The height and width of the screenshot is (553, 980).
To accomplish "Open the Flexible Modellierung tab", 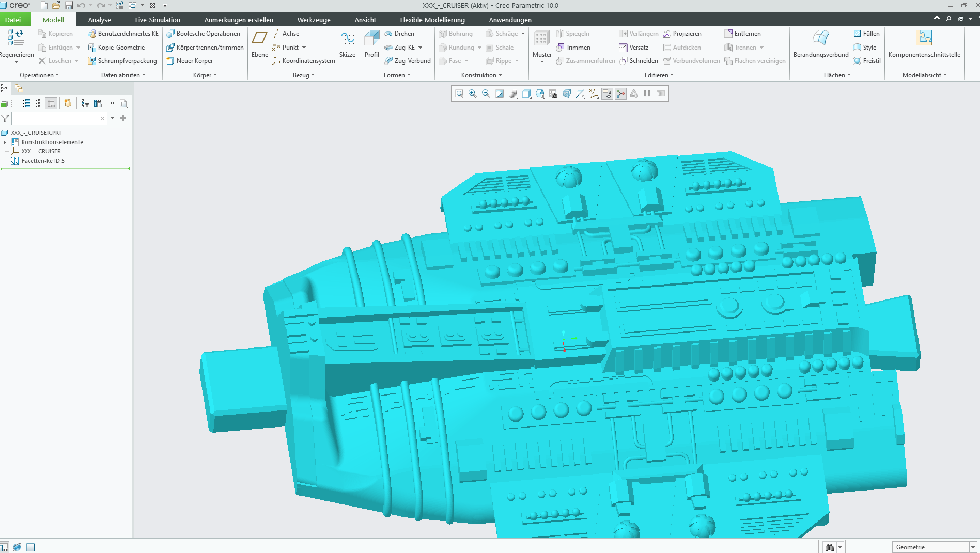I will [432, 20].
